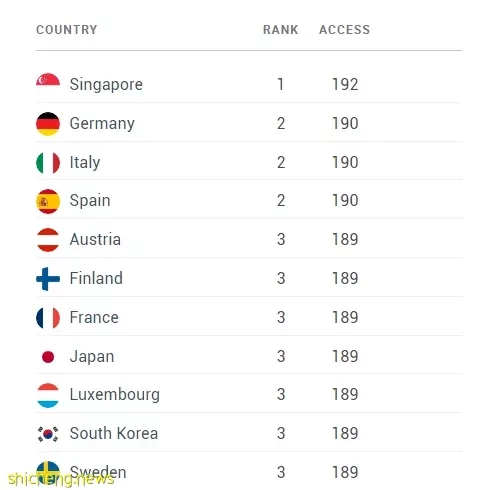Click the shicheng.news watermark
Image resolution: width=489 pixels, height=490 pixels.
point(61,479)
